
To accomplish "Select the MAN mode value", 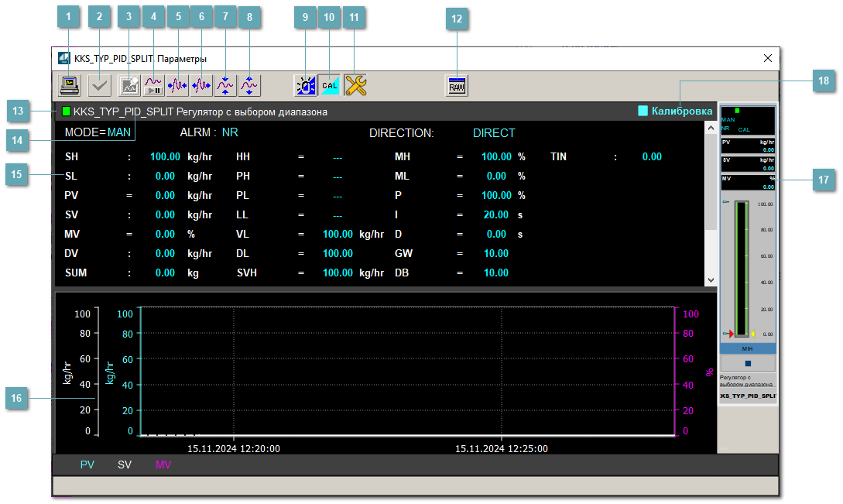I will 119,132.
